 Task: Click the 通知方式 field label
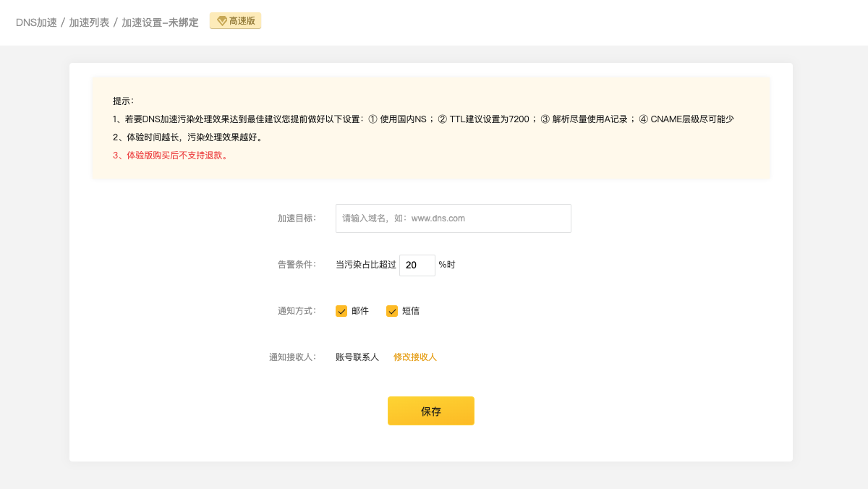pos(297,311)
